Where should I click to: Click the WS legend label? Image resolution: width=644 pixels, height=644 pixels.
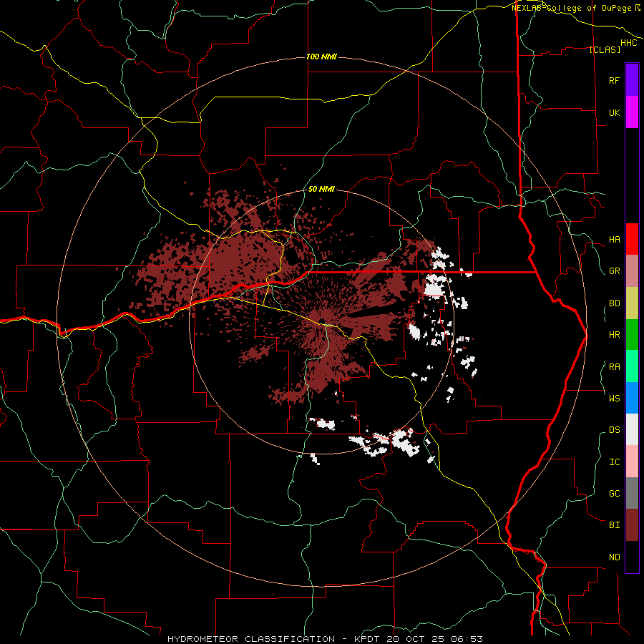point(614,398)
